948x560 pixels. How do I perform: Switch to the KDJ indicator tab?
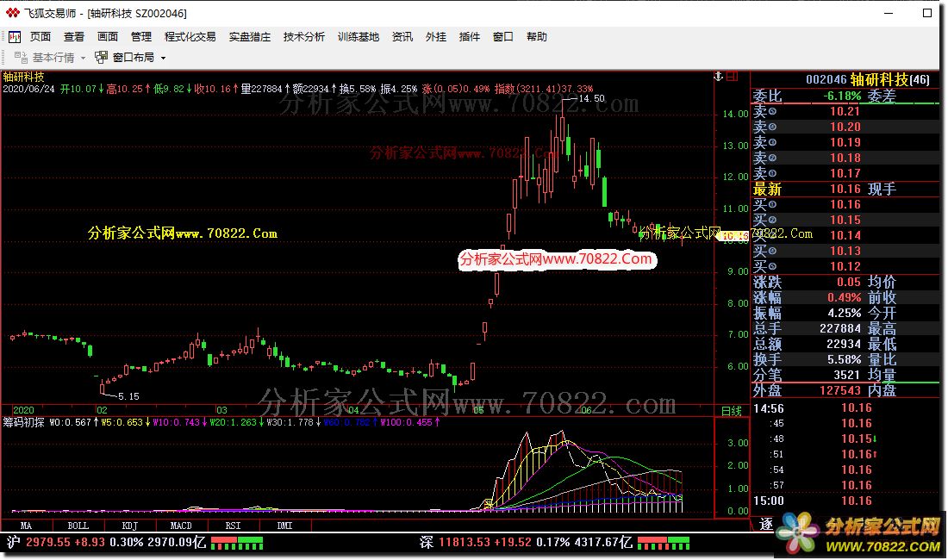coord(130,526)
